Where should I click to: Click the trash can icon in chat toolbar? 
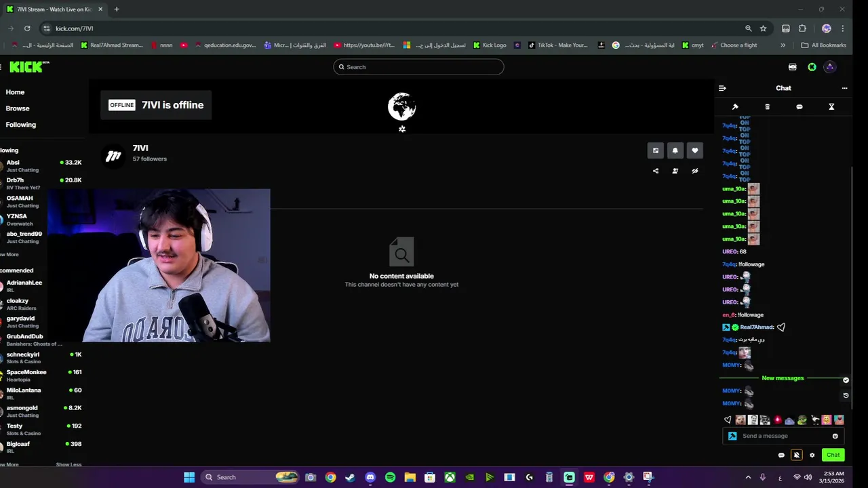click(767, 106)
